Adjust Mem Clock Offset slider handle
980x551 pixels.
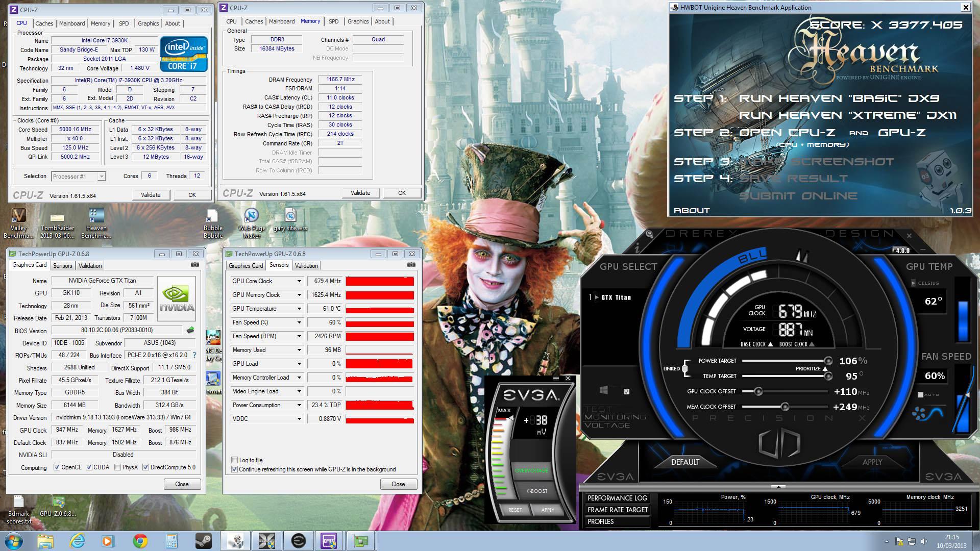pyautogui.click(x=785, y=407)
